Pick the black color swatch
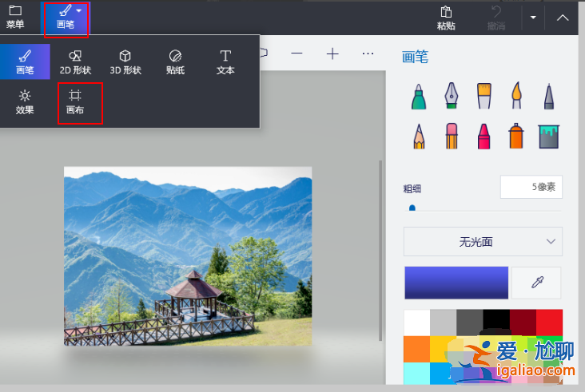The width and height of the screenshot is (585, 392). [496, 323]
